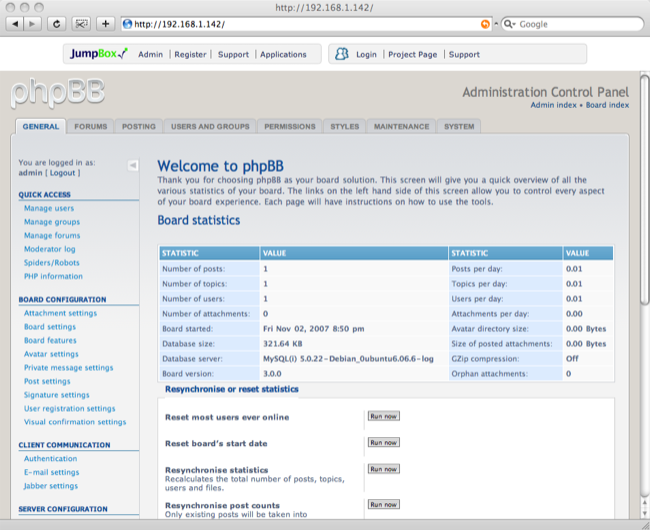Click the Login link

point(366,54)
